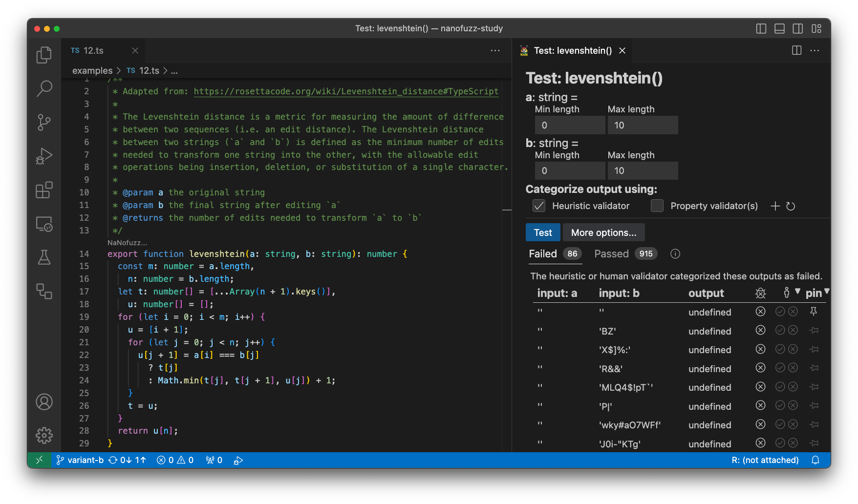
Task: Select the 12.ts editor tab
Action: pyautogui.click(x=93, y=51)
